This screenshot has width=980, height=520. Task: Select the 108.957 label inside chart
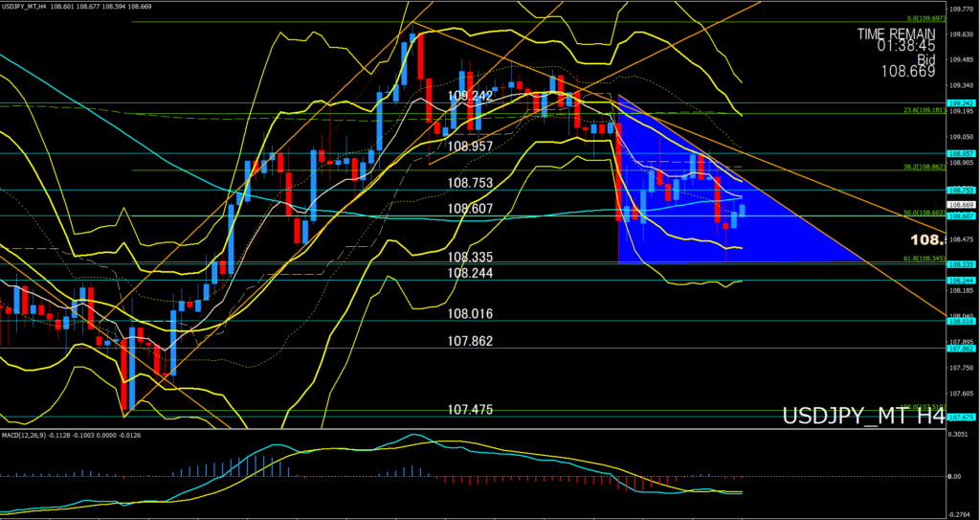(x=470, y=146)
